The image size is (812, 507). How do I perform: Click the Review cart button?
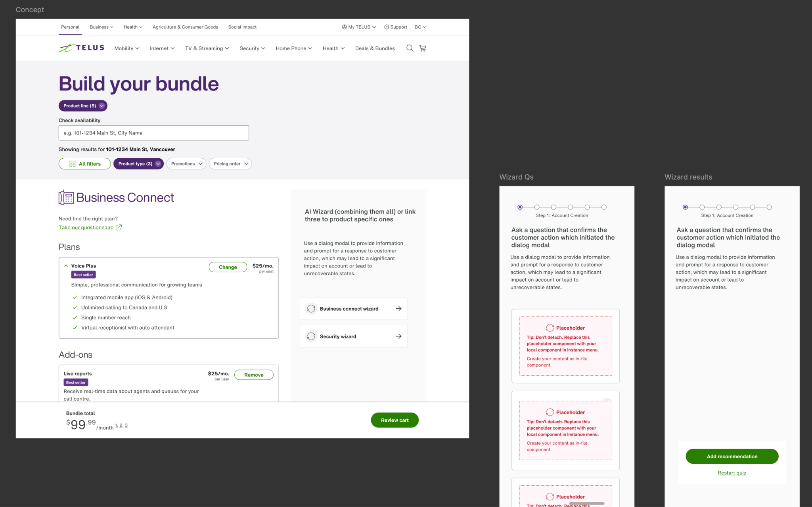pos(395,420)
